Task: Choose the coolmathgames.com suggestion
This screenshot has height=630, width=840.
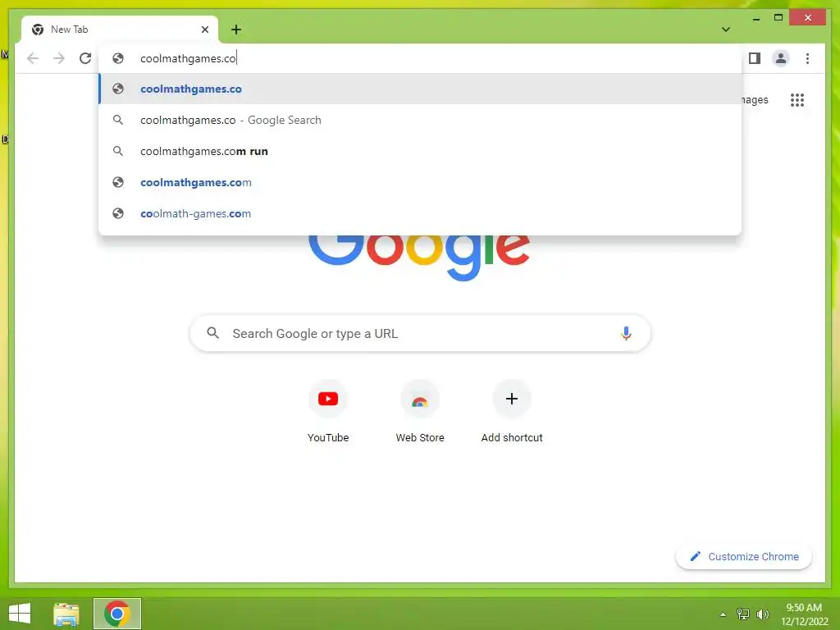Action: point(420,182)
